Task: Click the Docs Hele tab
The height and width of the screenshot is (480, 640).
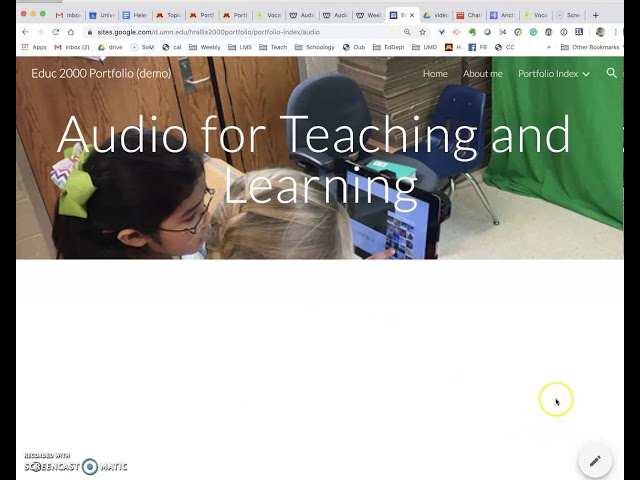Action: coord(135,15)
